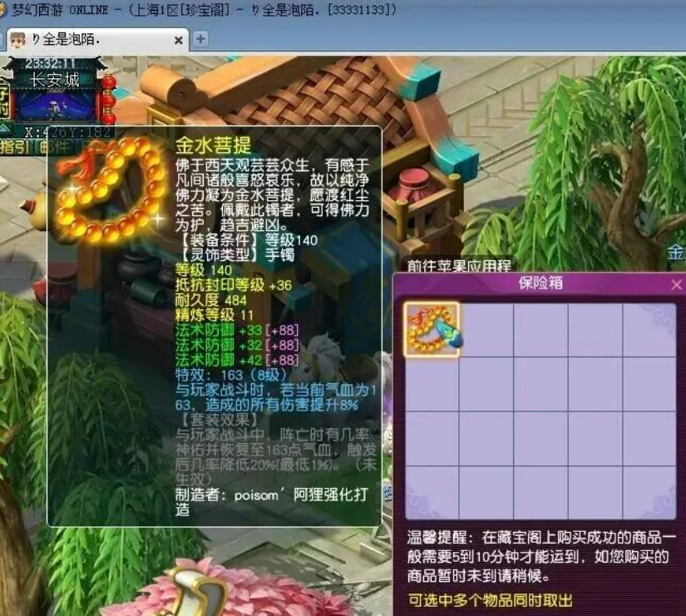Select the last slot in safe's first row
Image resolution: width=686 pixels, height=616 pixels.
649,330
